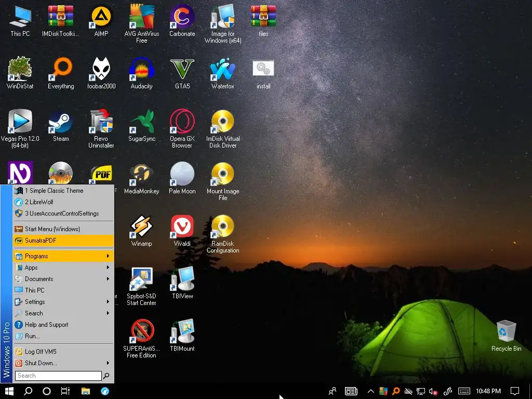Screen dimensions: 532x399
Task: Select the TBIMount desktop icon
Action: [x=182, y=336]
